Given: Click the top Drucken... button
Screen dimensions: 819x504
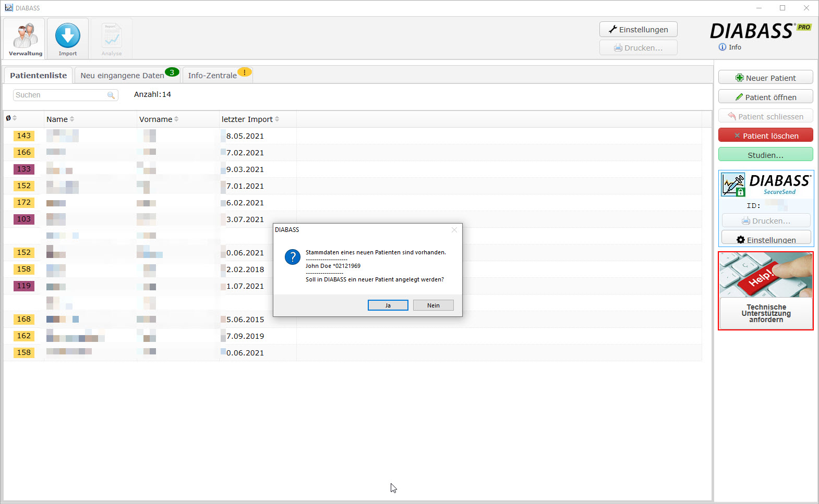Looking at the screenshot, I should click(638, 47).
